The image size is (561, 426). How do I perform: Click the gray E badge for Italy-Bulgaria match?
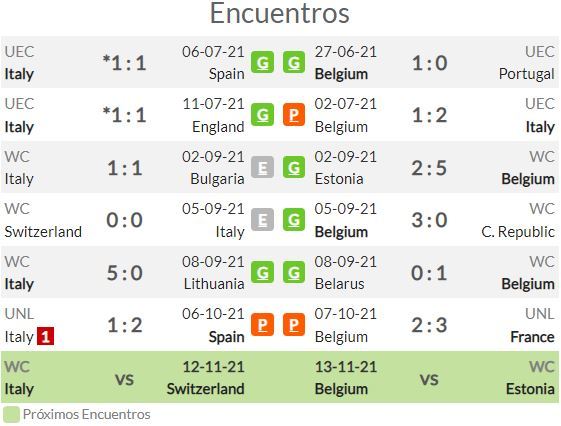point(262,167)
